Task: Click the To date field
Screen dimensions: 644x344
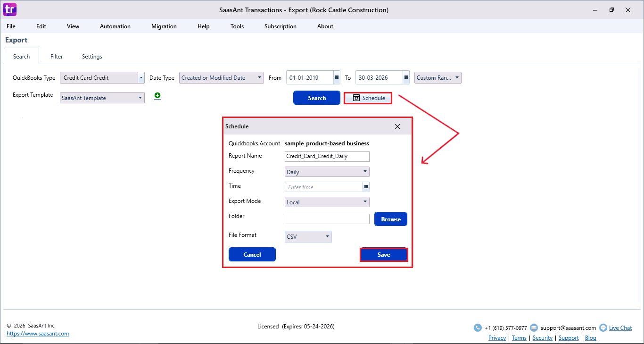Action: [x=379, y=77]
